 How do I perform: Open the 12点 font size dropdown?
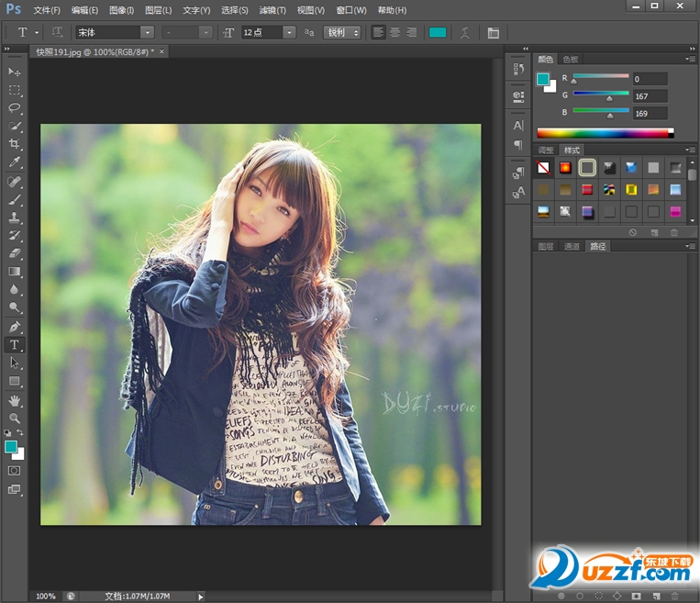tap(289, 32)
